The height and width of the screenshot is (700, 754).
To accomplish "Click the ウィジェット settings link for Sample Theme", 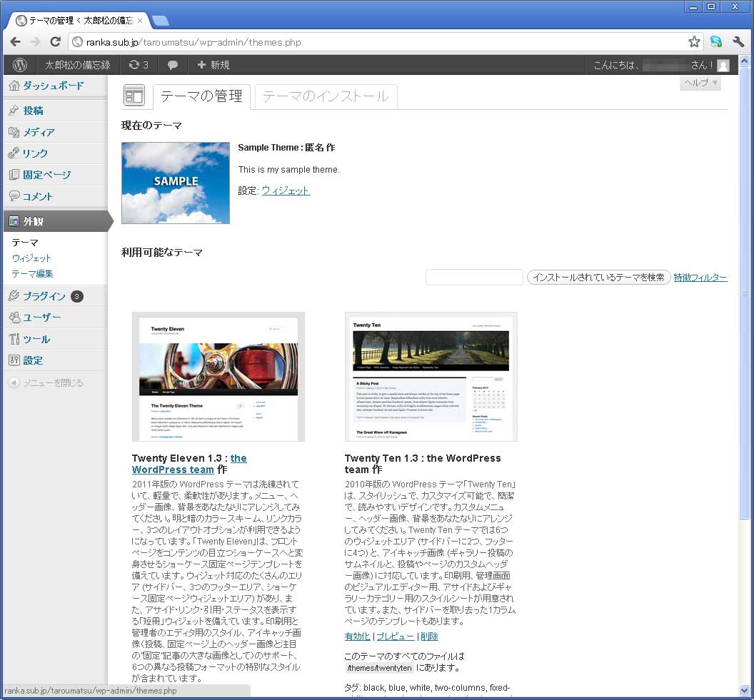I will point(286,191).
